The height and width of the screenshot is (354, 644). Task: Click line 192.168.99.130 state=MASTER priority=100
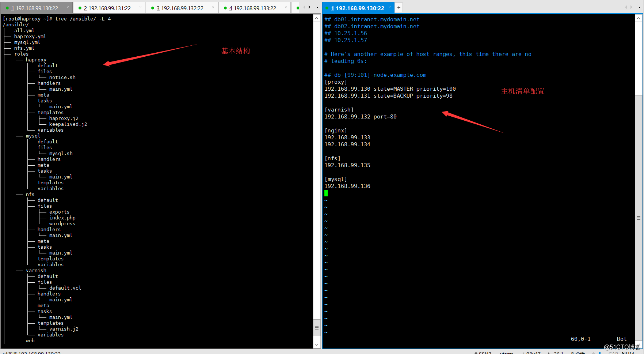pyautogui.click(x=390, y=89)
